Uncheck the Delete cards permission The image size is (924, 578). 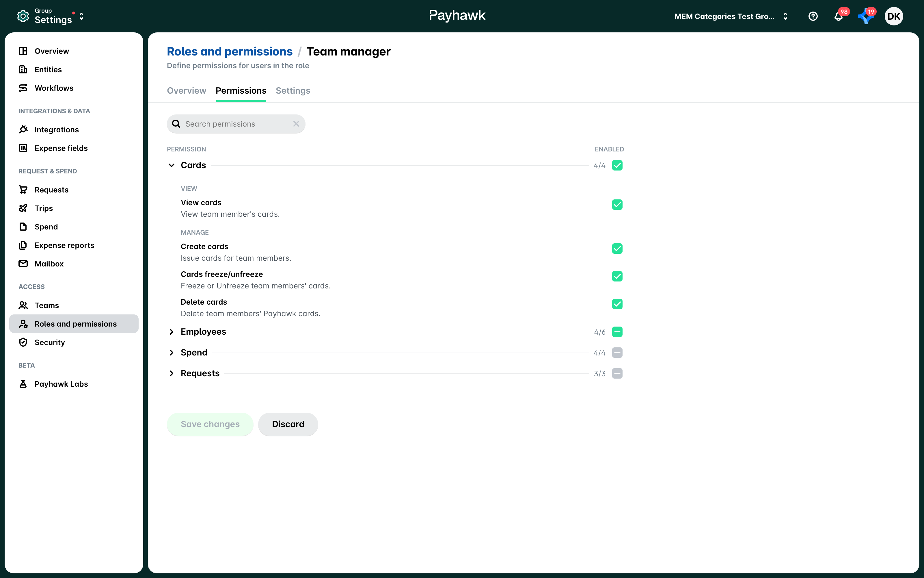tap(617, 304)
